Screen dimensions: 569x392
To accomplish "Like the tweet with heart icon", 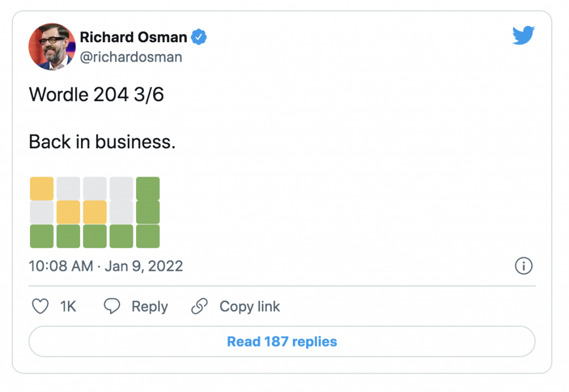I will click(x=40, y=306).
